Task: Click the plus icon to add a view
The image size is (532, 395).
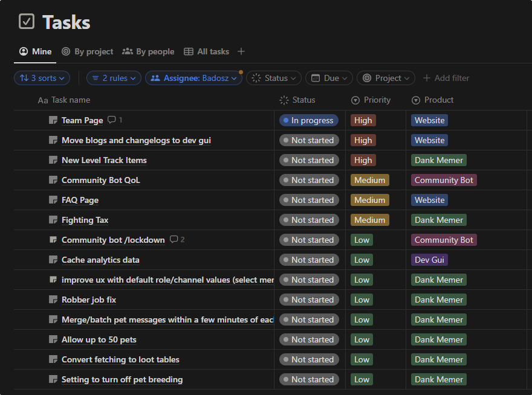Action: 241,51
